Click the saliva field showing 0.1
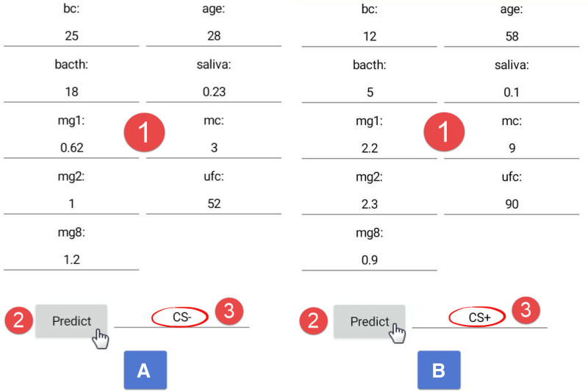This screenshot has height=391, width=588. tap(512, 92)
